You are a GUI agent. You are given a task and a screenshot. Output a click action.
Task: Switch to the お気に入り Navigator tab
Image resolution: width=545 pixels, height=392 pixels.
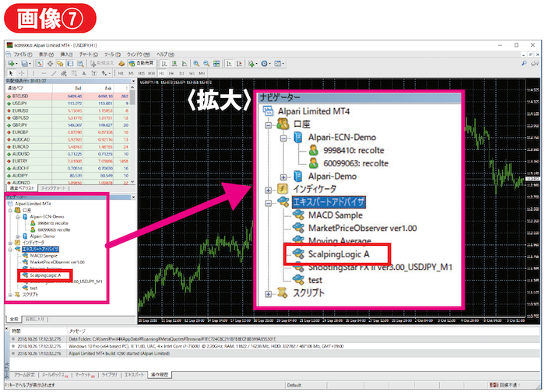(34, 319)
